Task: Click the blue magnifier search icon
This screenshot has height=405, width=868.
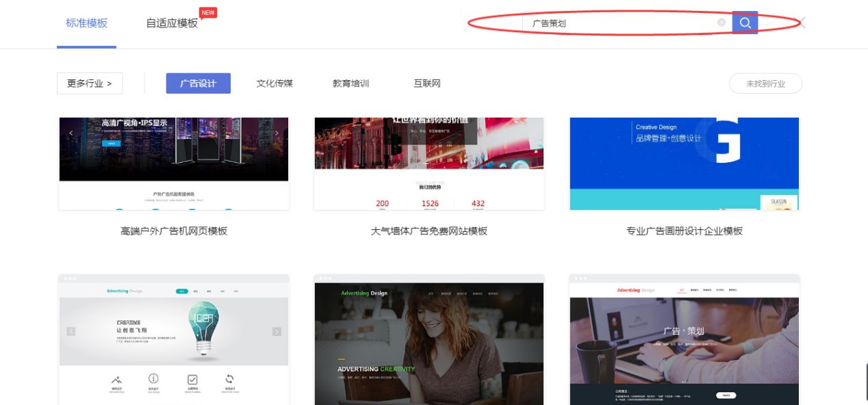Action: [745, 23]
